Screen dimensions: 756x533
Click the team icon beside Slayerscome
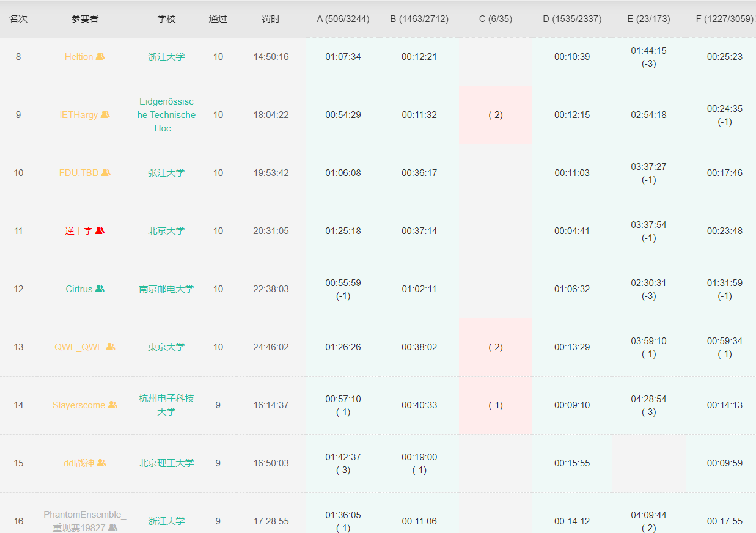(112, 405)
